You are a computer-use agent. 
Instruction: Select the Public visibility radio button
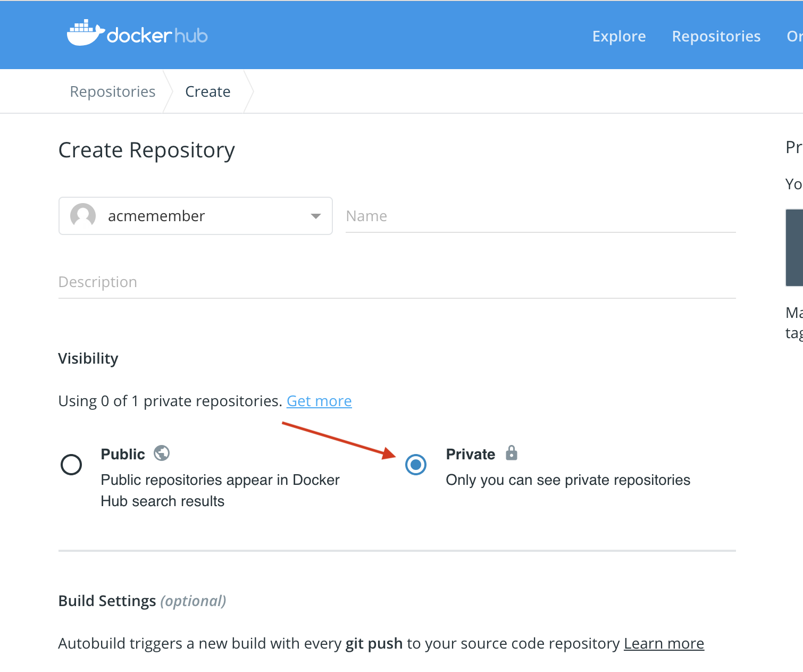point(71,465)
